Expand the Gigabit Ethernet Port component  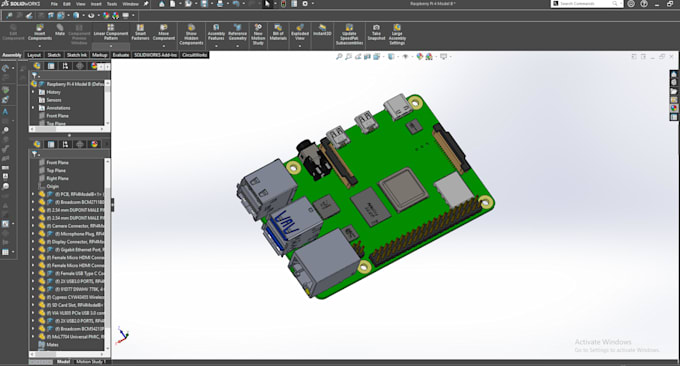click(x=33, y=250)
